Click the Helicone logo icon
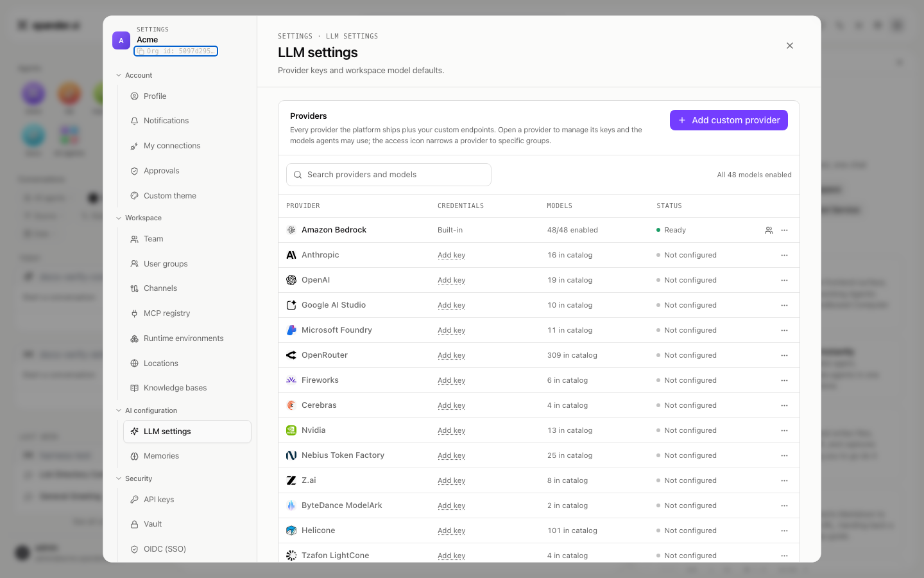 point(291,530)
